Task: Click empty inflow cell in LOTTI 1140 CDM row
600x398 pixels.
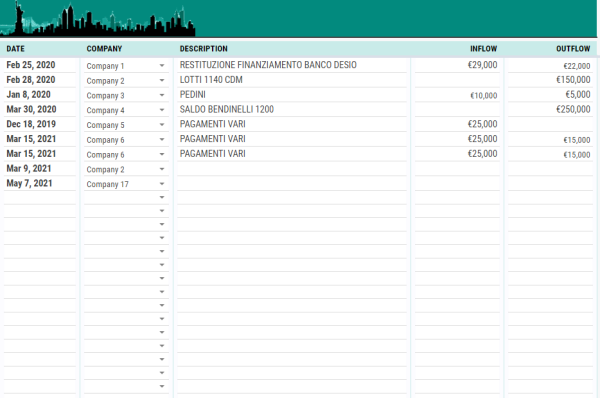Action: (457, 80)
